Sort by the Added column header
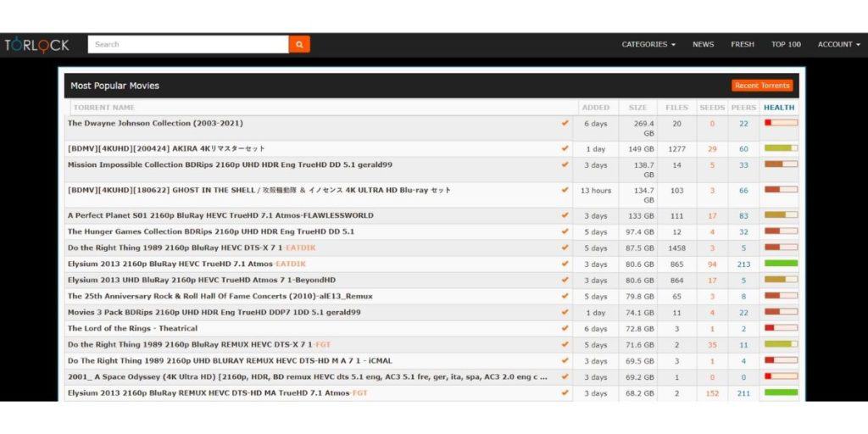This screenshot has width=868, height=434. click(596, 108)
